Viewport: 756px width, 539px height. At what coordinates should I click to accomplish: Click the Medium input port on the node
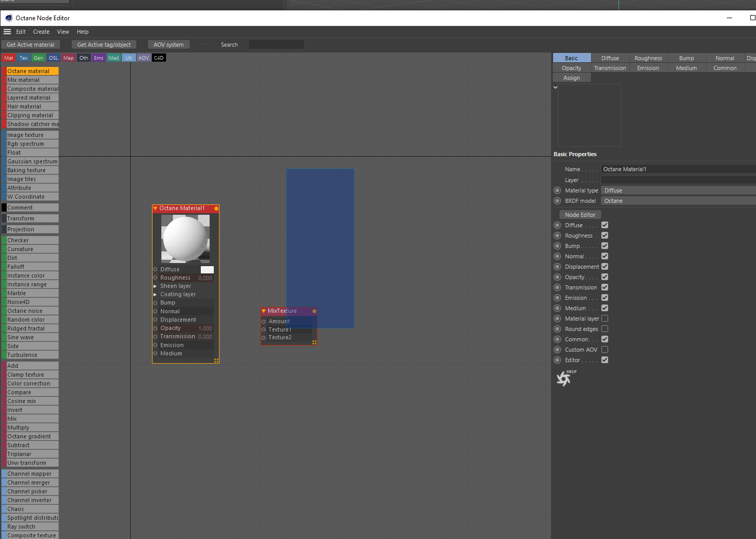click(x=155, y=353)
